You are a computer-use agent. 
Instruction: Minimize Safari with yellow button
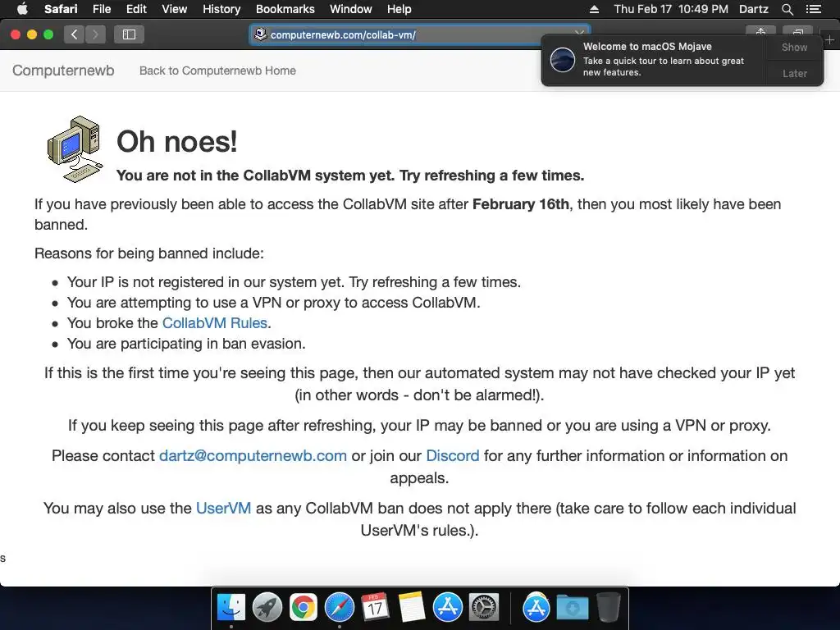[32, 34]
